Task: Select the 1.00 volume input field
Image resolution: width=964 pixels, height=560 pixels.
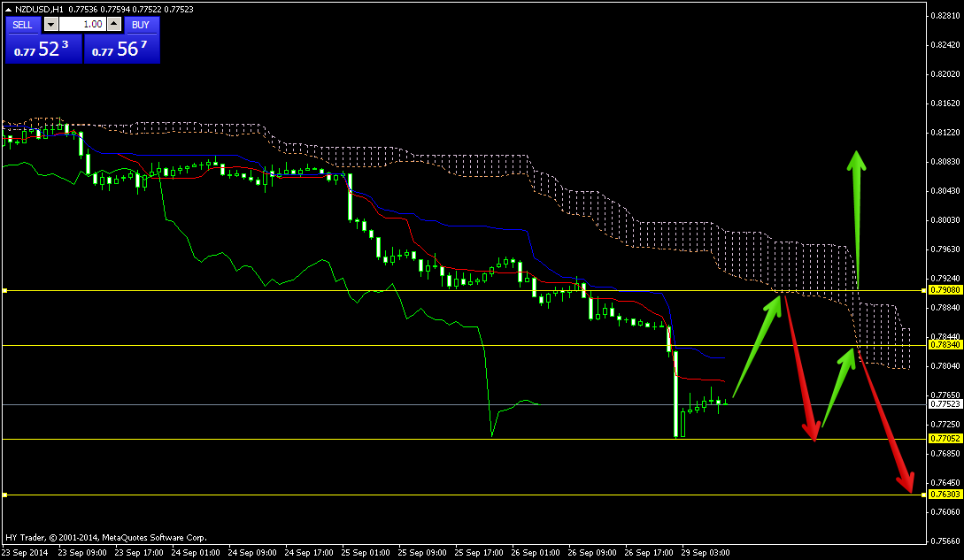Action: [82, 25]
